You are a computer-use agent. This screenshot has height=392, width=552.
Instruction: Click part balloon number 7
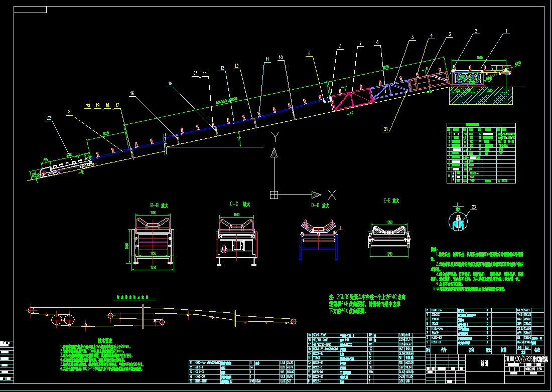[360, 44]
